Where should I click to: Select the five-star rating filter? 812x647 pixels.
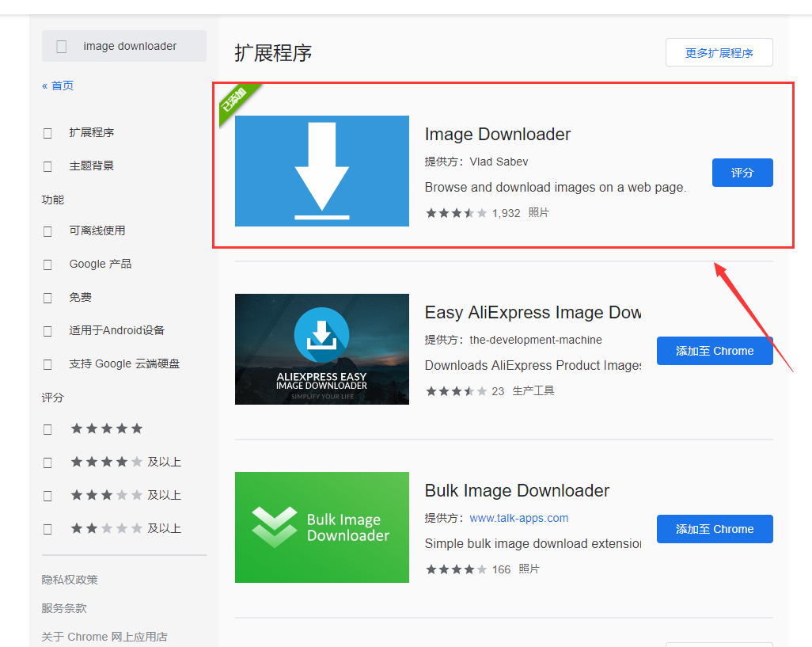click(x=47, y=428)
